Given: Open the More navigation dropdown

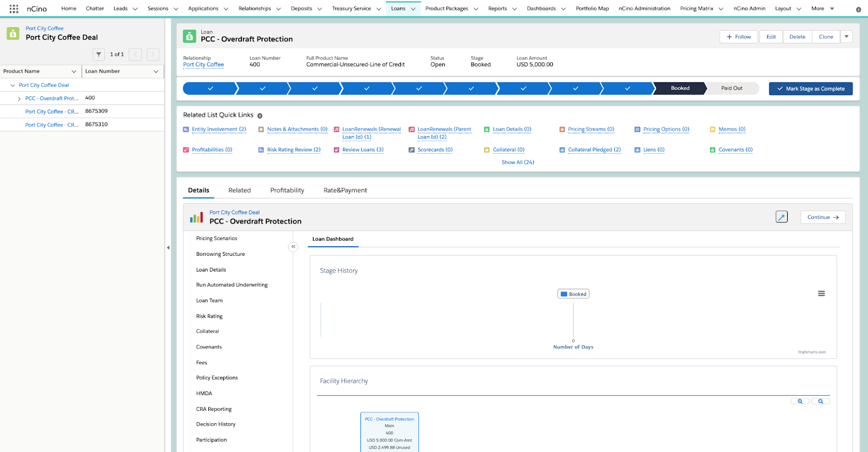Looking at the screenshot, I should tap(822, 9).
